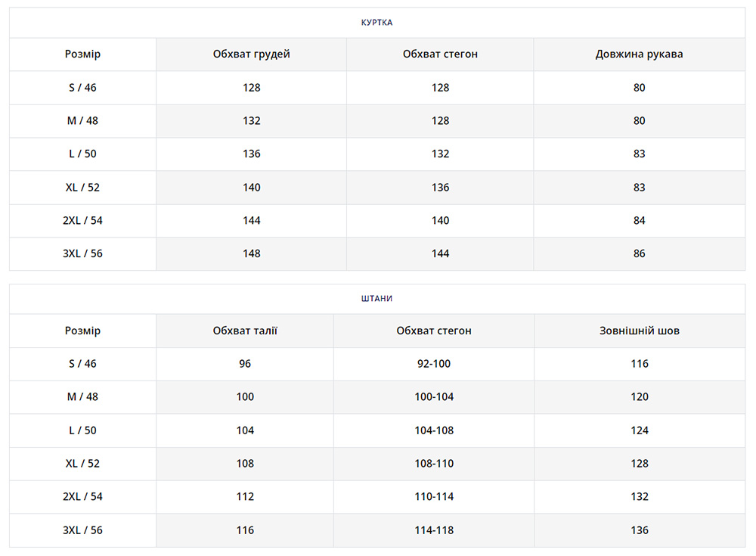Select the hip range 108-110 cell
This screenshot has width=756, height=556.
[434, 464]
